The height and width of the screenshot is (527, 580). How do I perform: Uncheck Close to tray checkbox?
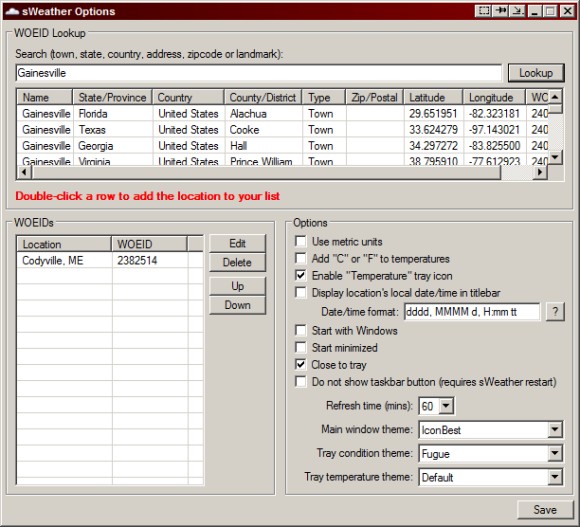click(x=301, y=364)
